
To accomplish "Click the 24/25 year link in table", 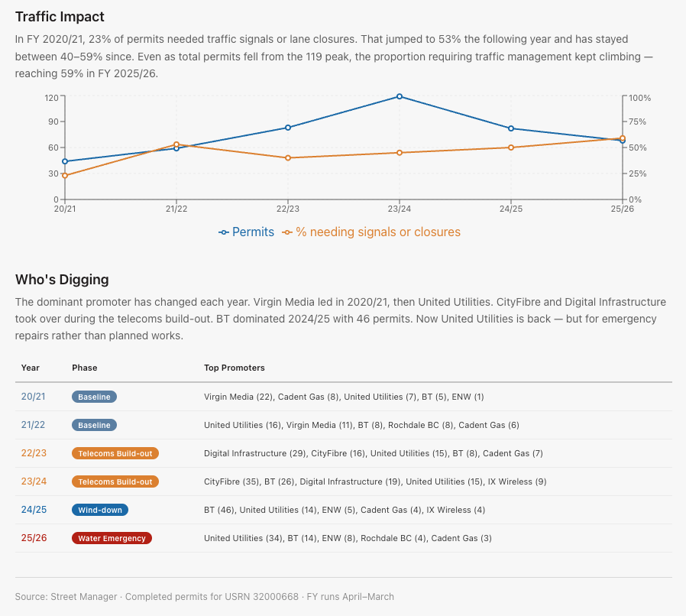I will click(x=34, y=510).
